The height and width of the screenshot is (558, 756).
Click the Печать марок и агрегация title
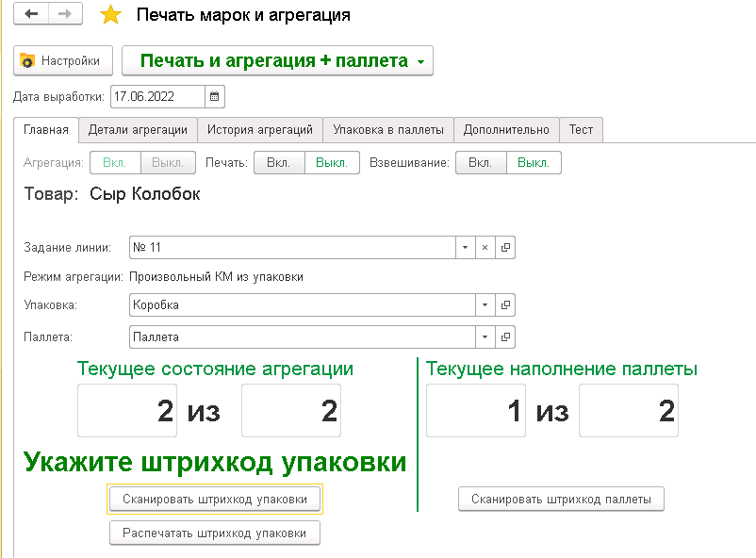(243, 15)
